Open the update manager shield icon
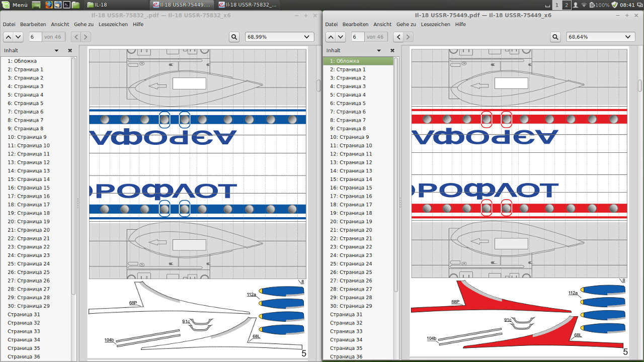 pyautogui.click(x=614, y=5)
